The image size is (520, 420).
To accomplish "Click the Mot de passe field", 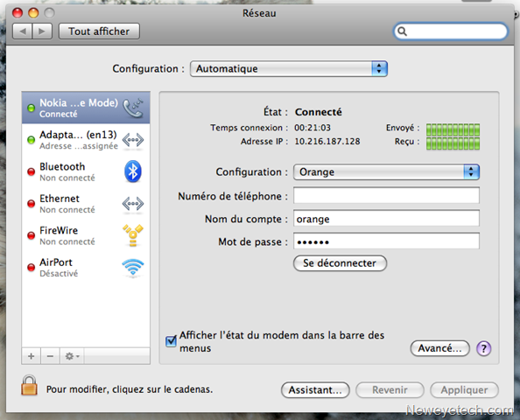I will click(386, 241).
